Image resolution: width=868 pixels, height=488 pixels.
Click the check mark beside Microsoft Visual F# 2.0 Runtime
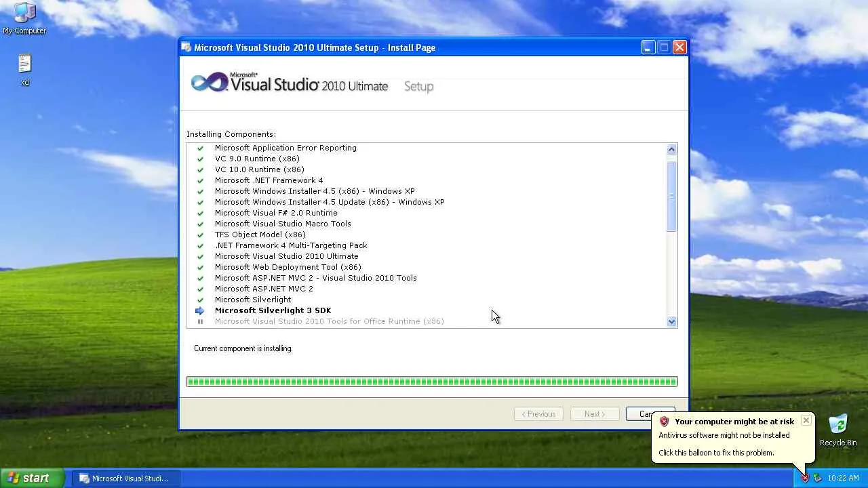[199, 213]
